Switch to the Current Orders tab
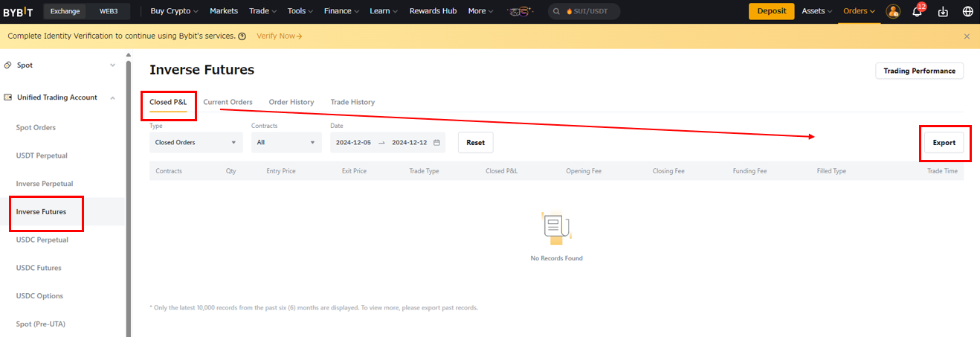Viewport: 980px width, 337px height. [x=228, y=102]
